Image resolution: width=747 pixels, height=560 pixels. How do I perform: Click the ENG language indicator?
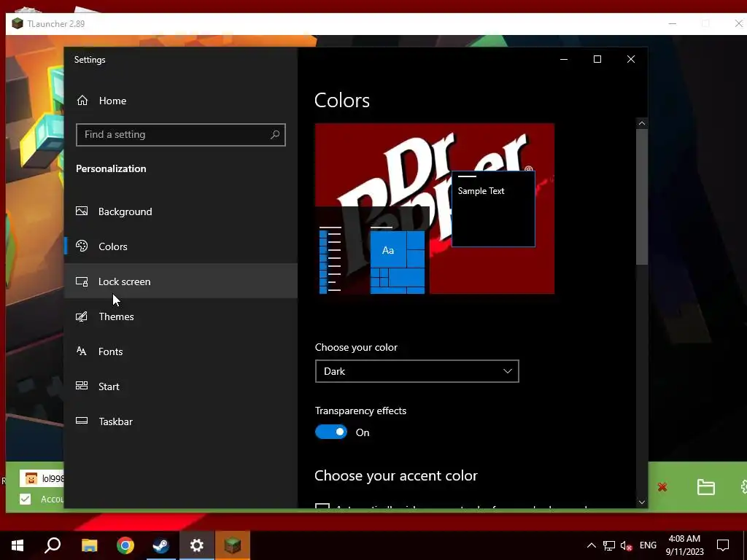pos(648,545)
